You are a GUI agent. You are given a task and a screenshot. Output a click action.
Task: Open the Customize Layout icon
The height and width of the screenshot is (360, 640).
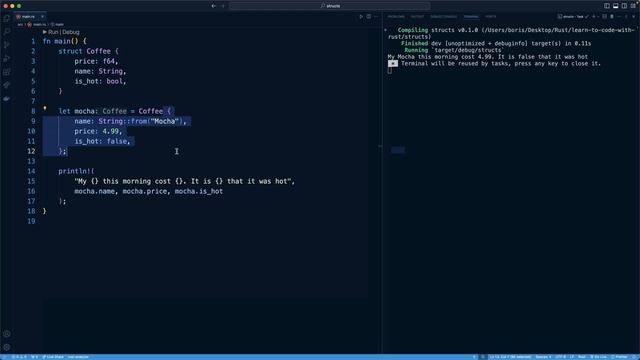point(633,6)
